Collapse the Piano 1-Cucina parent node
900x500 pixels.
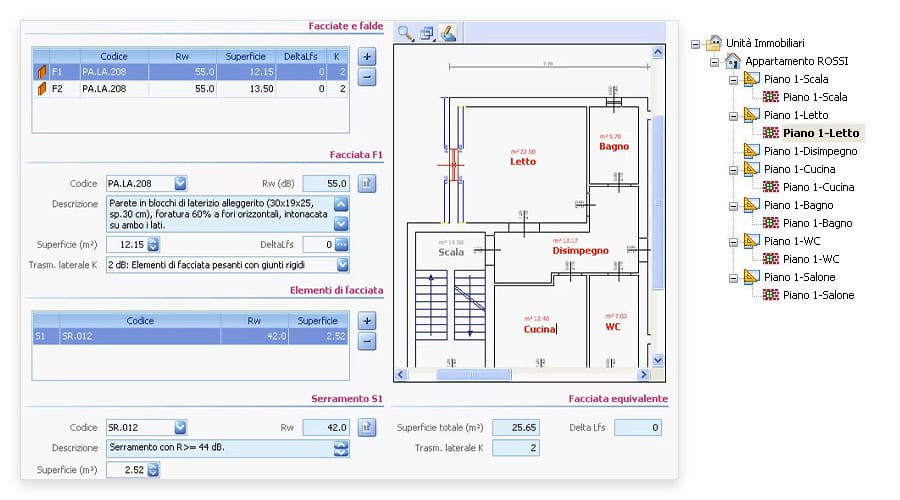pyautogui.click(x=734, y=170)
